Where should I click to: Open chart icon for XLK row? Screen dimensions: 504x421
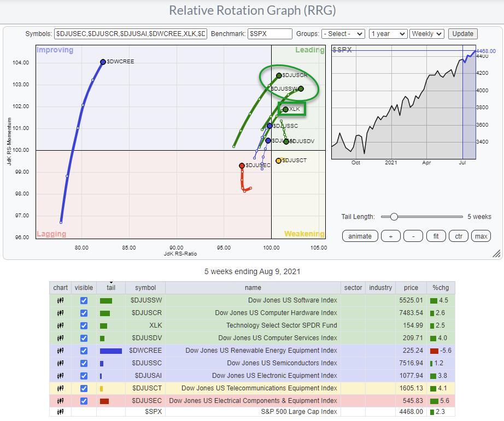(60, 325)
